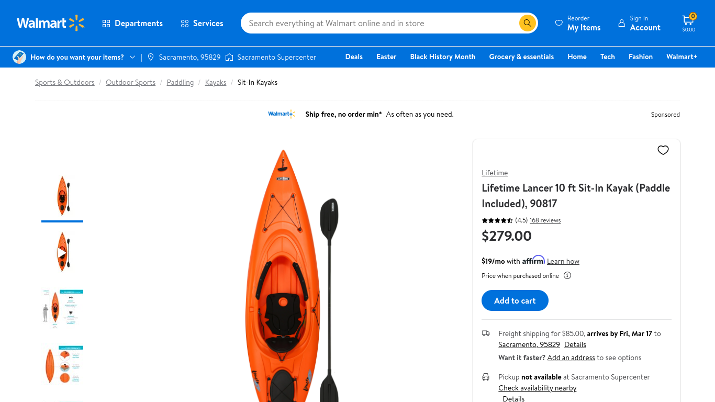Click the Affirm Learn how link
This screenshot has height=402, width=715.
tap(563, 261)
